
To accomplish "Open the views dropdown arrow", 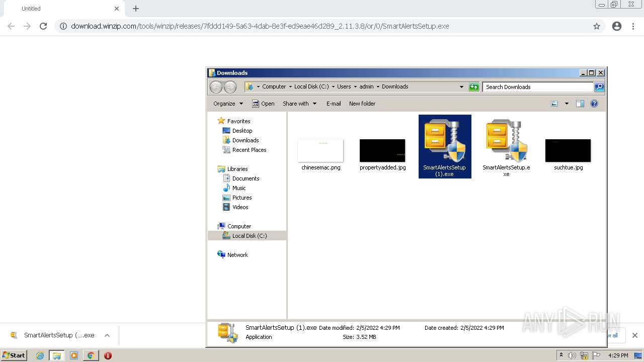I will [x=567, y=104].
